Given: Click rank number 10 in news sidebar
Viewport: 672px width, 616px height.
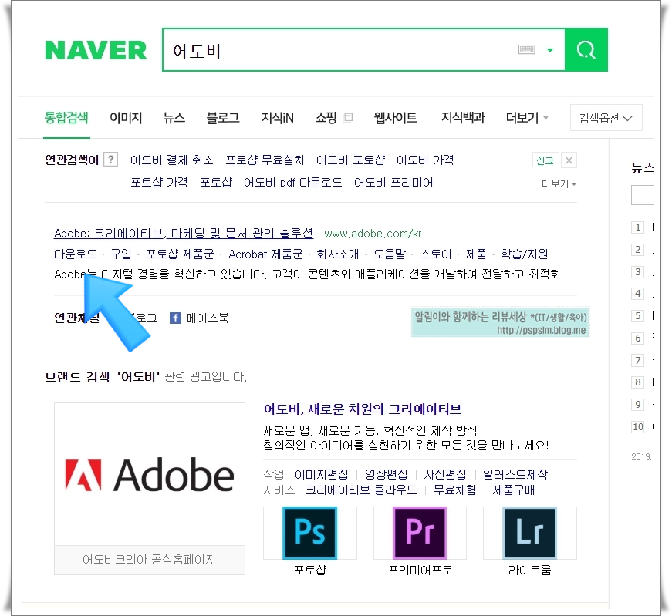Looking at the screenshot, I should click(x=638, y=426).
